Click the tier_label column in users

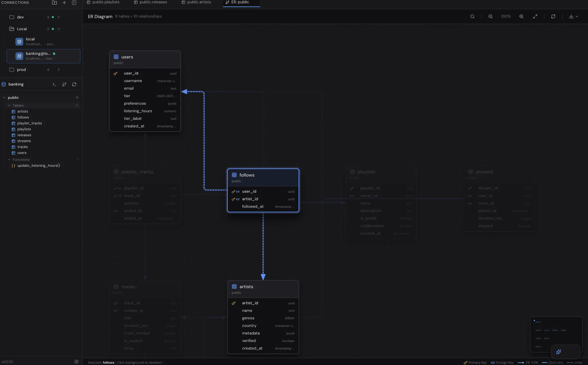(x=145, y=119)
